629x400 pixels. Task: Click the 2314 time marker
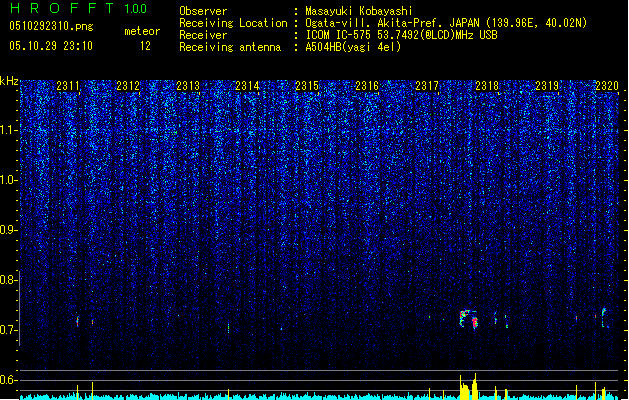(x=247, y=86)
